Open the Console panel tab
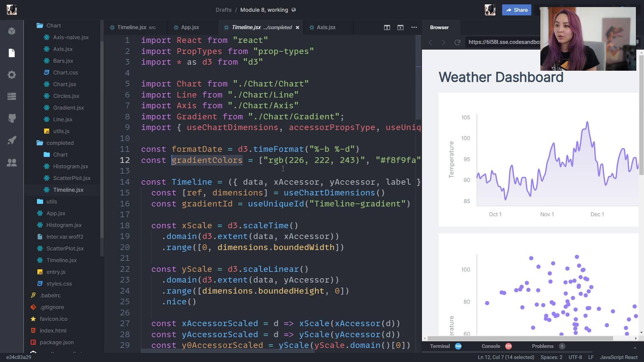The image size is (644, 362). tap(491, 346)
